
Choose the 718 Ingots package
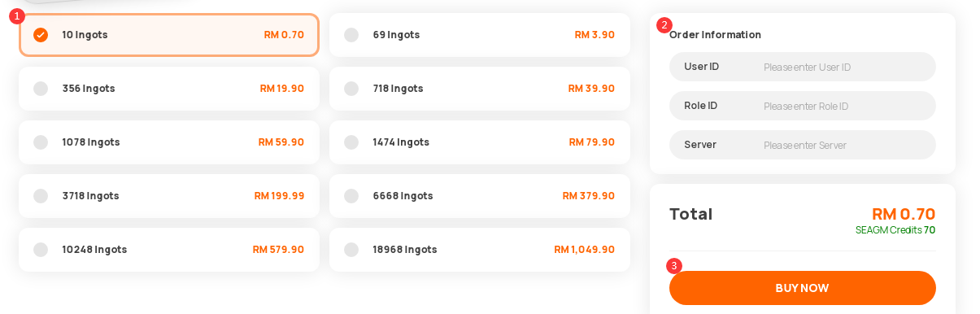(x=480, y=89)
